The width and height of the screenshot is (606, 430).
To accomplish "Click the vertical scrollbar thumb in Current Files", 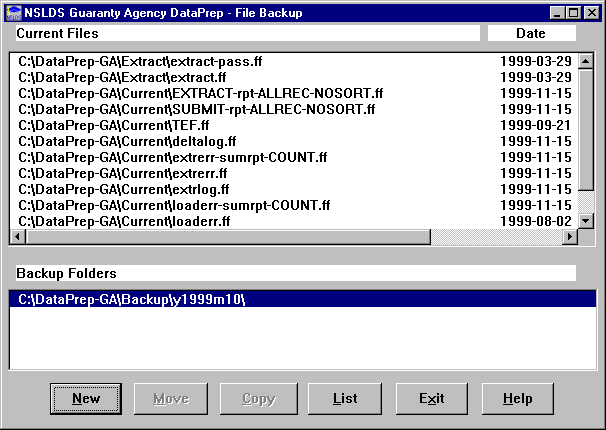I will tap(586, 130).
